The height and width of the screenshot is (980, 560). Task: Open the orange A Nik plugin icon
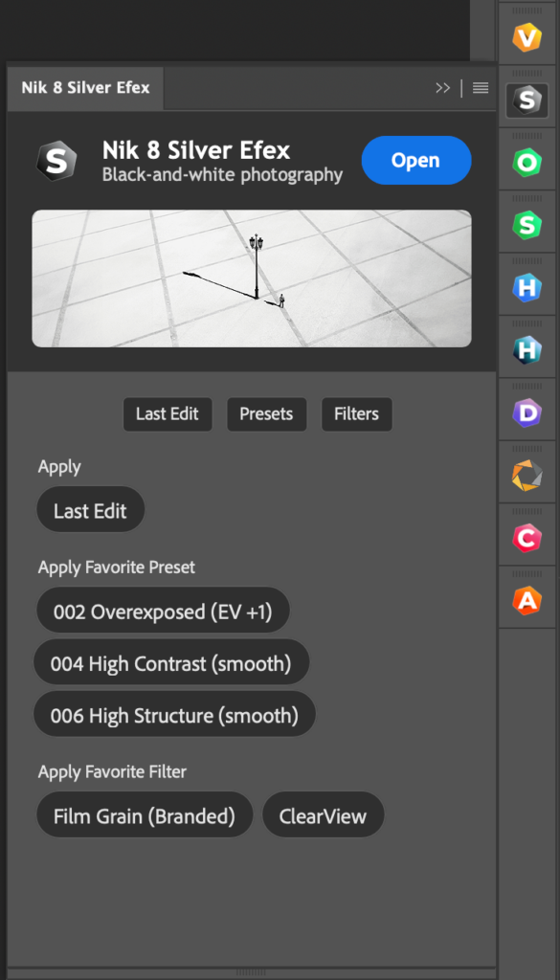pos(526,601)
